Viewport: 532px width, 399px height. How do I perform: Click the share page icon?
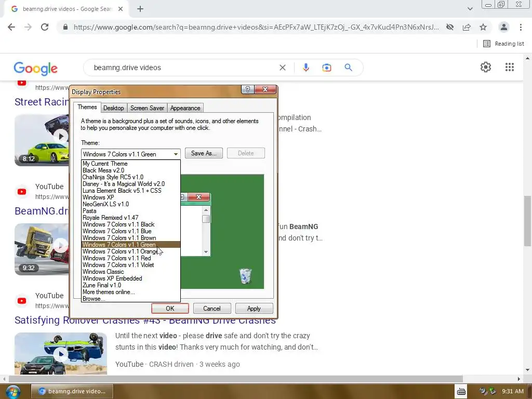click(467, 27)
